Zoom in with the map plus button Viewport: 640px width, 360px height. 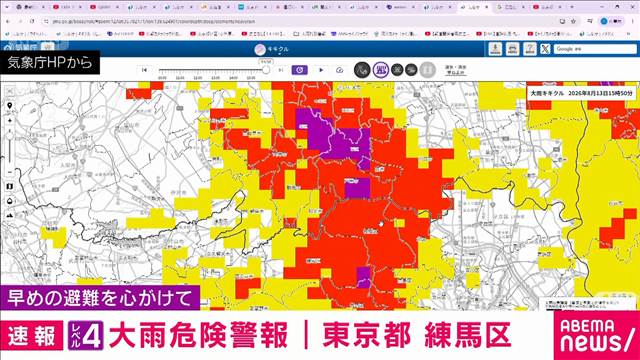(x=10, y=121)
